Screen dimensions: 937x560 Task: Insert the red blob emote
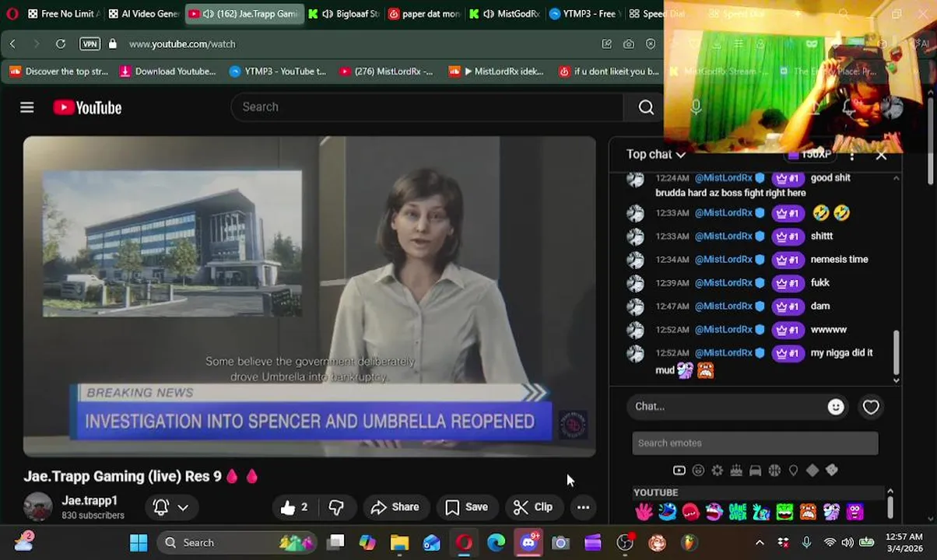click(x=690, y=511)
